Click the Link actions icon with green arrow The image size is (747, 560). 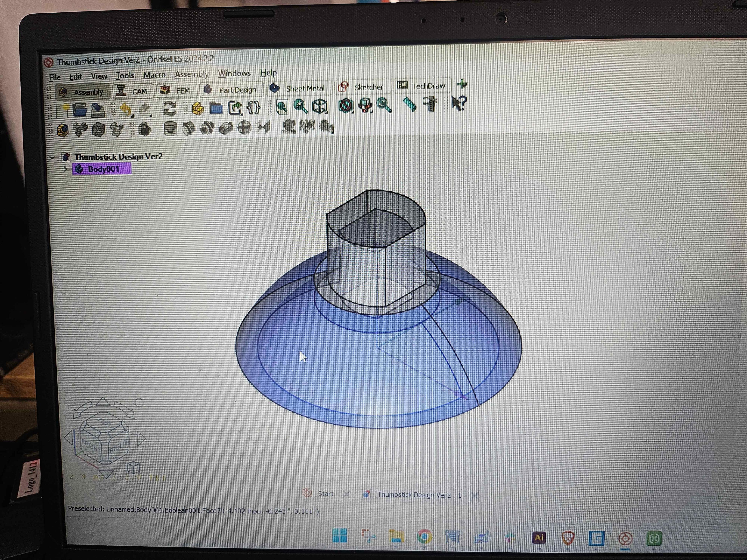coord(235,108)
